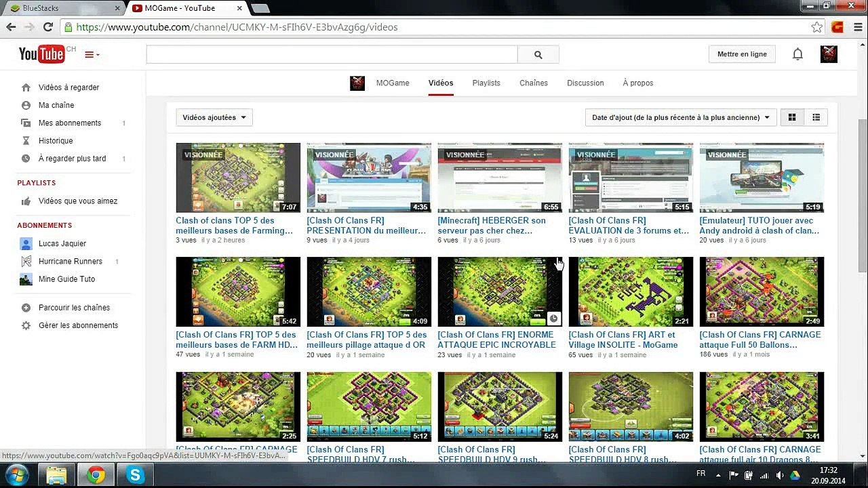Click the orange extension icon in toolbar
This screenshot has width=868, height=488.
837,27
